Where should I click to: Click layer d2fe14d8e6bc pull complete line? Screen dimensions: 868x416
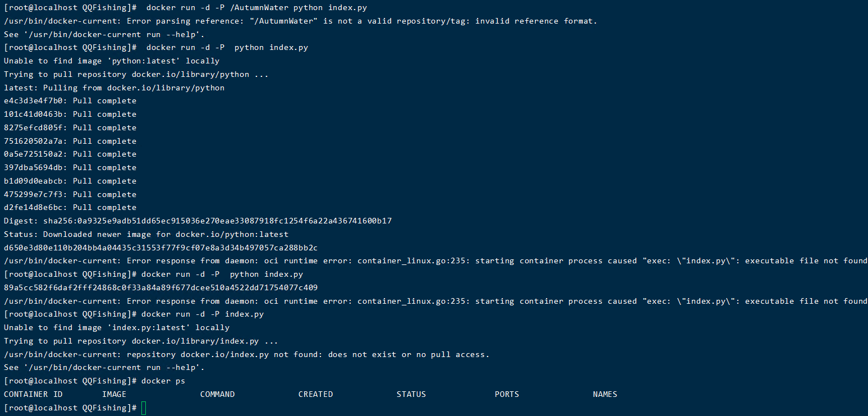[70, 208]
